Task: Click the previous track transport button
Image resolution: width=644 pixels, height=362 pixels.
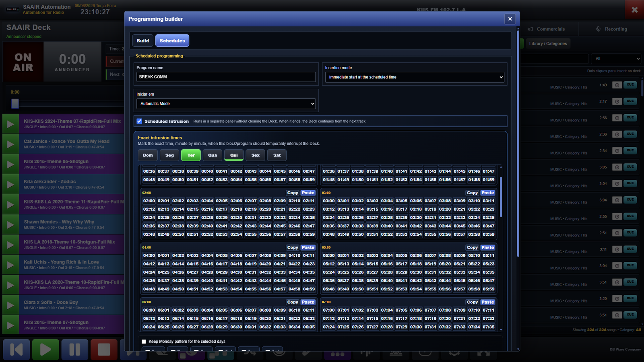Action: coord(17,350)
